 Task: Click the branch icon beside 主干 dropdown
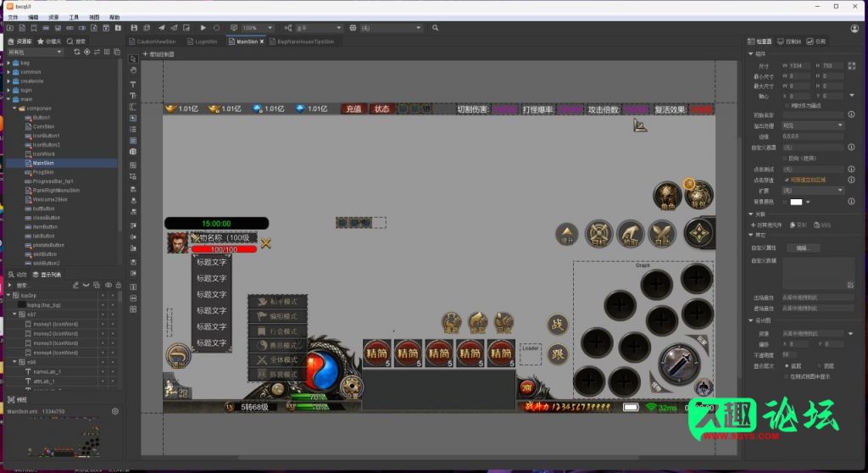click(288, 28)
